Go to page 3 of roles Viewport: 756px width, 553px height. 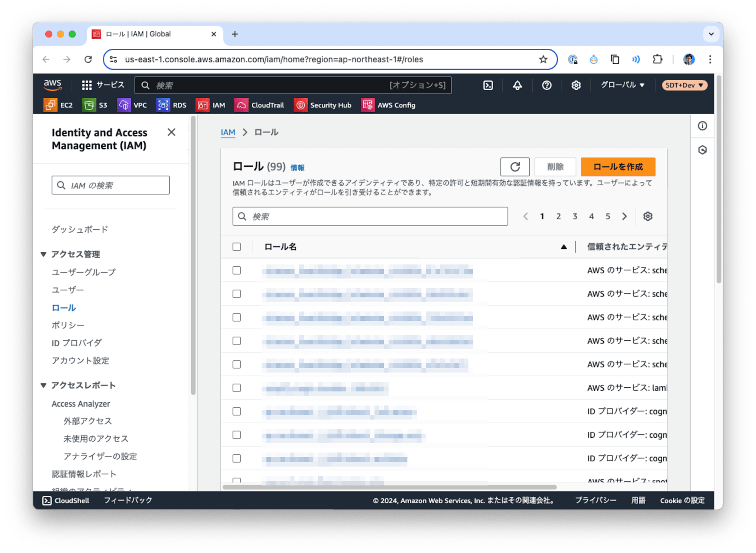click(x=575, y=216)
